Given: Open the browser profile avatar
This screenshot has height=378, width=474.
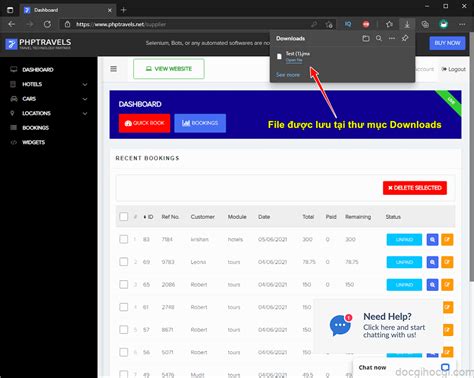Looking at the screenshot, I should click(x=443, y=24).
